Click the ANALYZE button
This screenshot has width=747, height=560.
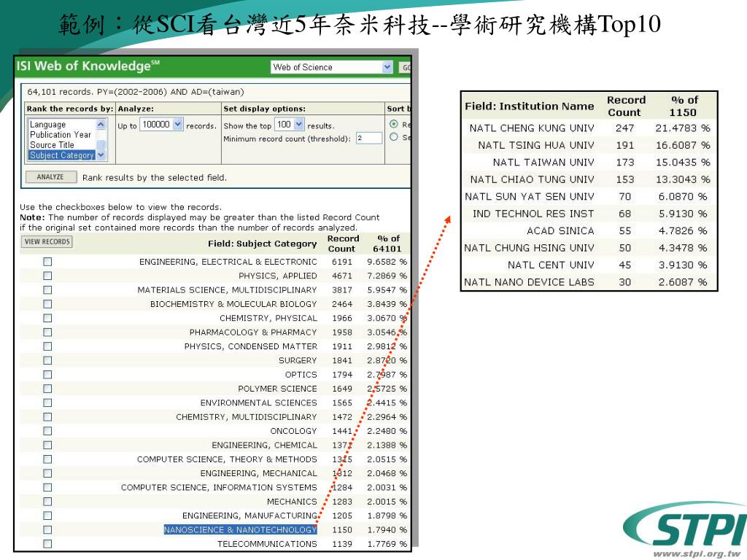(50, 176)
